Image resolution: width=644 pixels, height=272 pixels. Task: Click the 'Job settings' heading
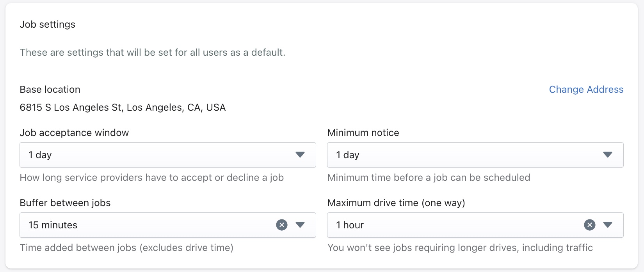[48, 25]
